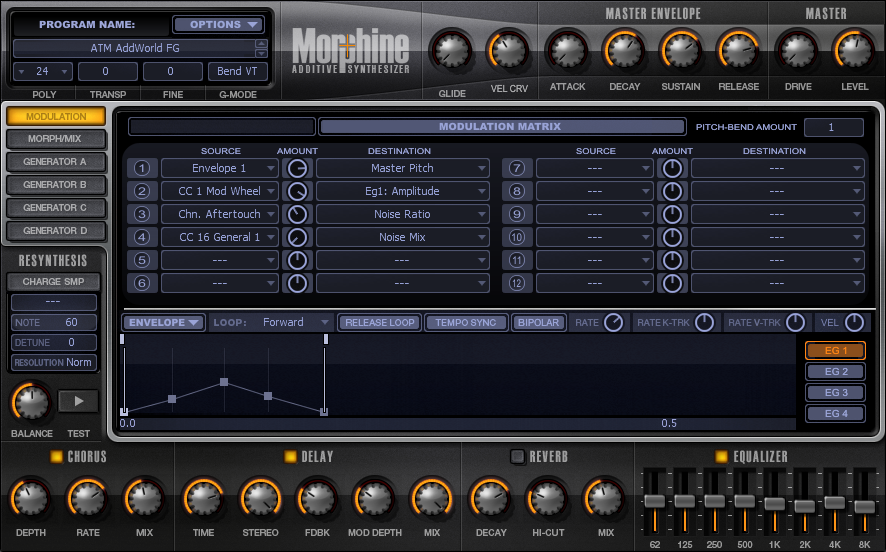Viewport: 886px width, 552px height.
Task: Click the delay Time knob
Action: coord(203,499)
